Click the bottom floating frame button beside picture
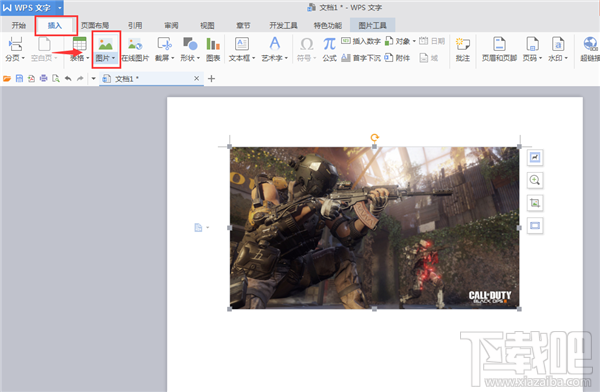Image resolution: width=600 pixels, height=392 pixels. coord(535,225)
